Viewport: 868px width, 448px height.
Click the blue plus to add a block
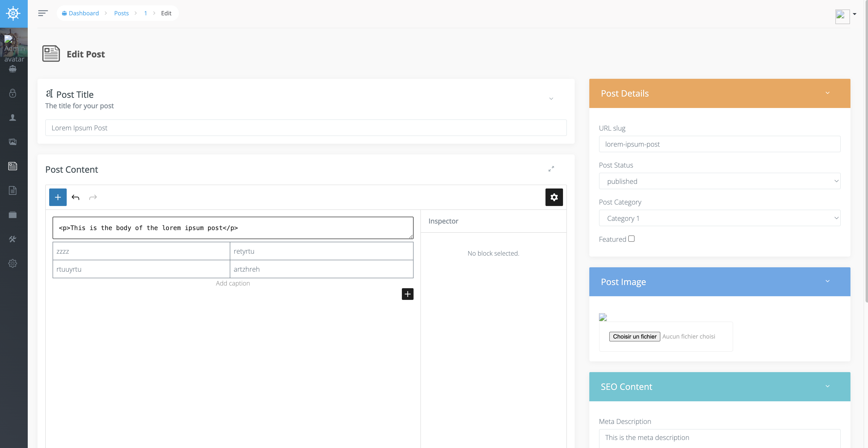(x=58, y=197)
